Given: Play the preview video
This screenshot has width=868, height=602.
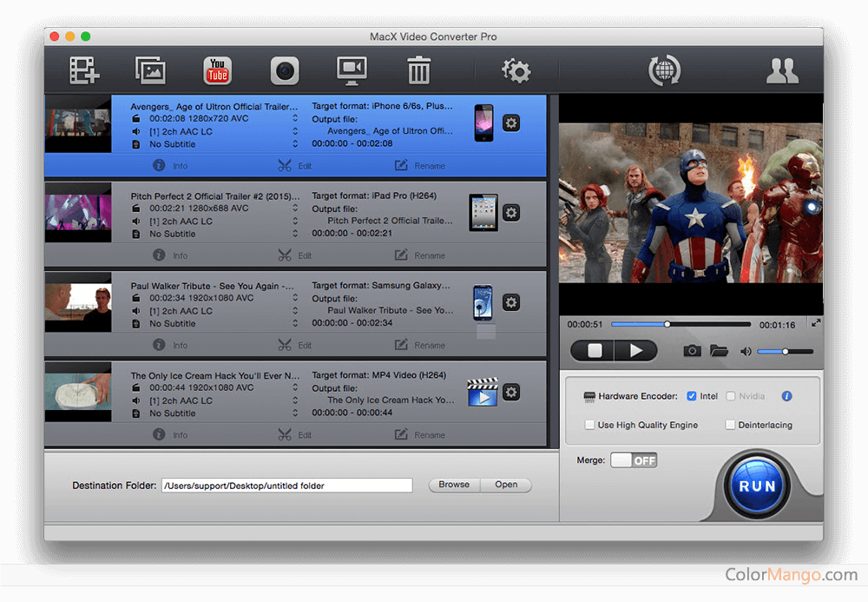Looking at the screenshot, I should [x=636, y=351].
